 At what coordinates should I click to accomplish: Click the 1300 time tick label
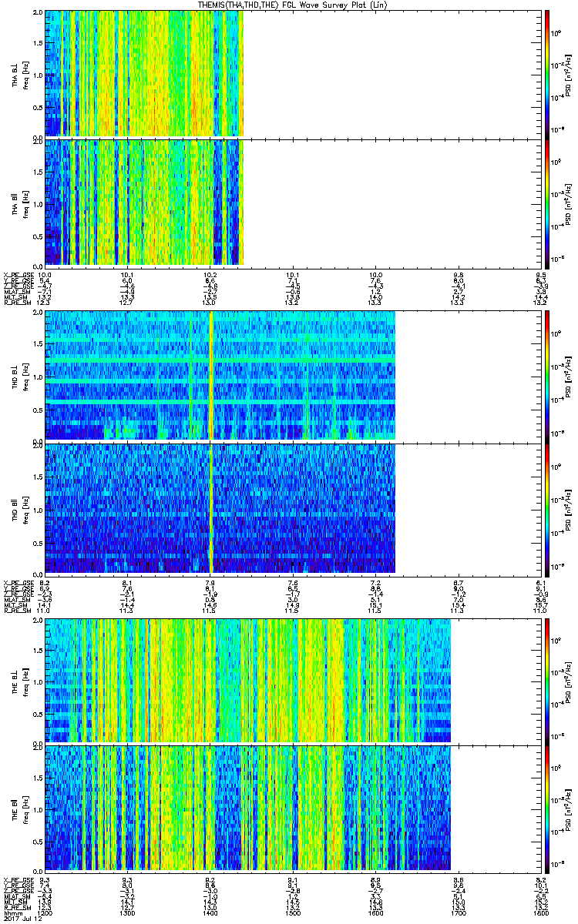[x=127, y=913]
